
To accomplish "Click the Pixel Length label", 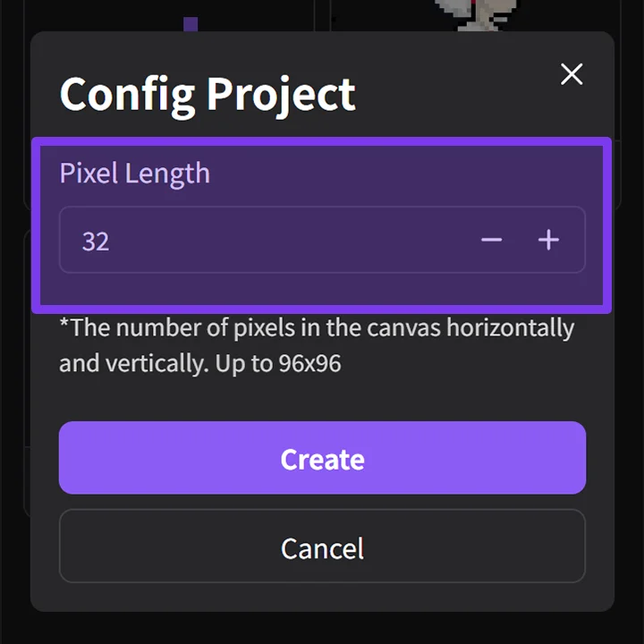I will [x=135, y=174].
